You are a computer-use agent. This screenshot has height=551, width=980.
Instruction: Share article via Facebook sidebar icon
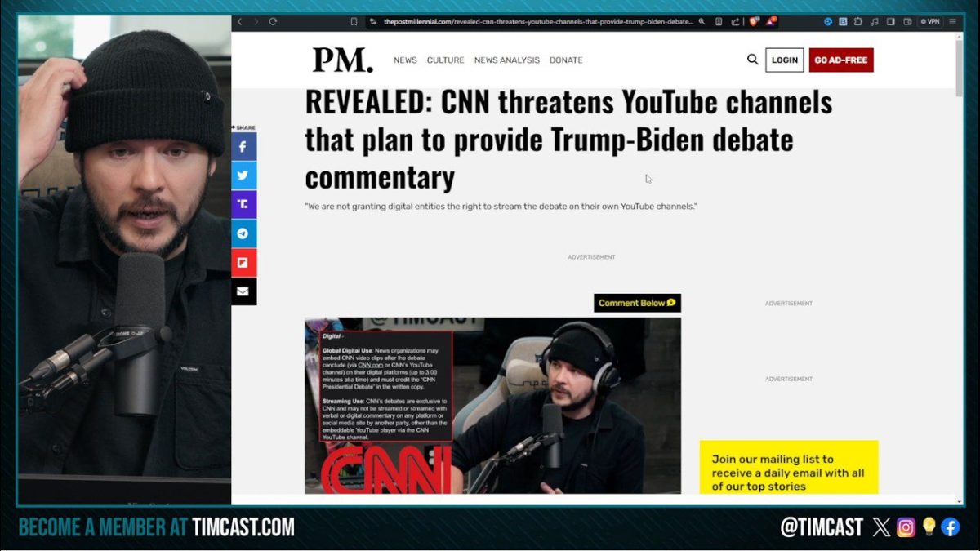[x=243, y=147]
